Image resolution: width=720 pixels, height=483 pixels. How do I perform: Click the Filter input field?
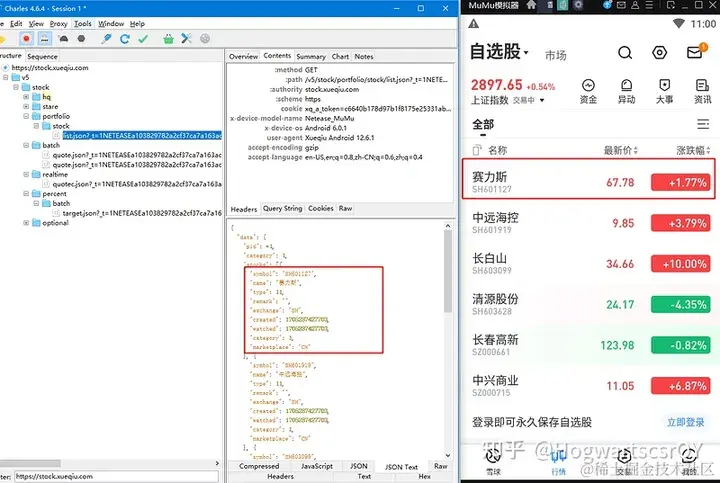point(116,477)
